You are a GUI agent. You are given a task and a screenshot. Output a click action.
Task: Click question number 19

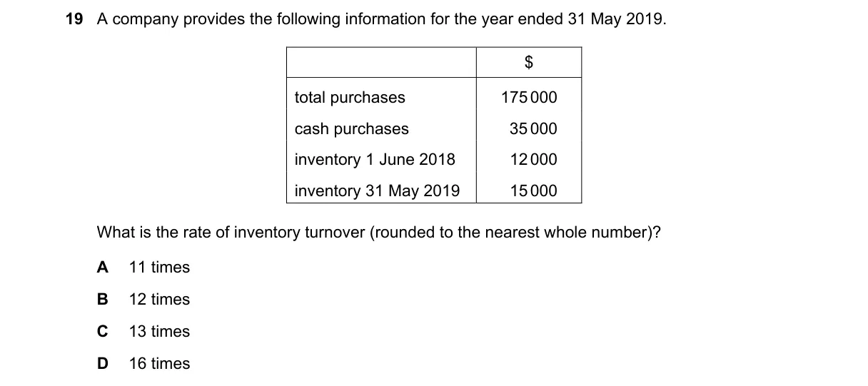coord(74,20)
